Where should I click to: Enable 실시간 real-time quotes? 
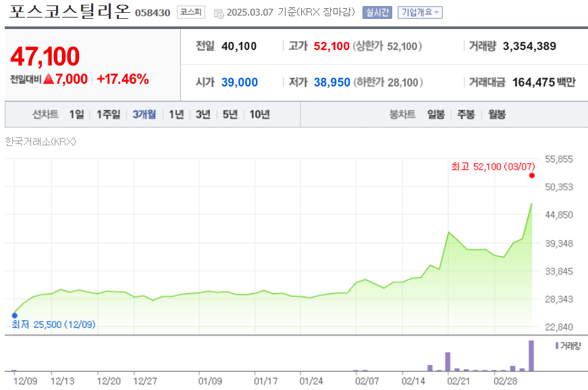pyautogui.click(x=377, y=11)
